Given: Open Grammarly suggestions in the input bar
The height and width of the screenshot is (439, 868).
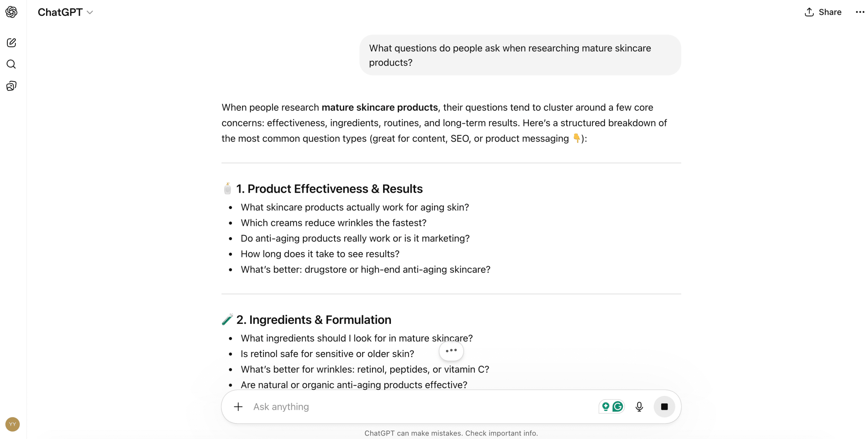Looking at the screenshot, I should pyautogui.click(x=618, y=406).
